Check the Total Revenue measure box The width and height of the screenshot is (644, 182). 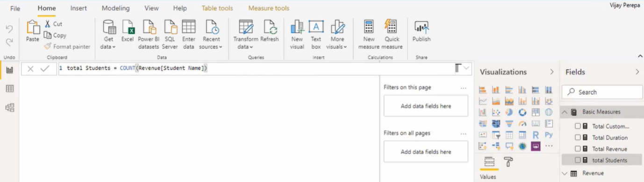point(578,148)
